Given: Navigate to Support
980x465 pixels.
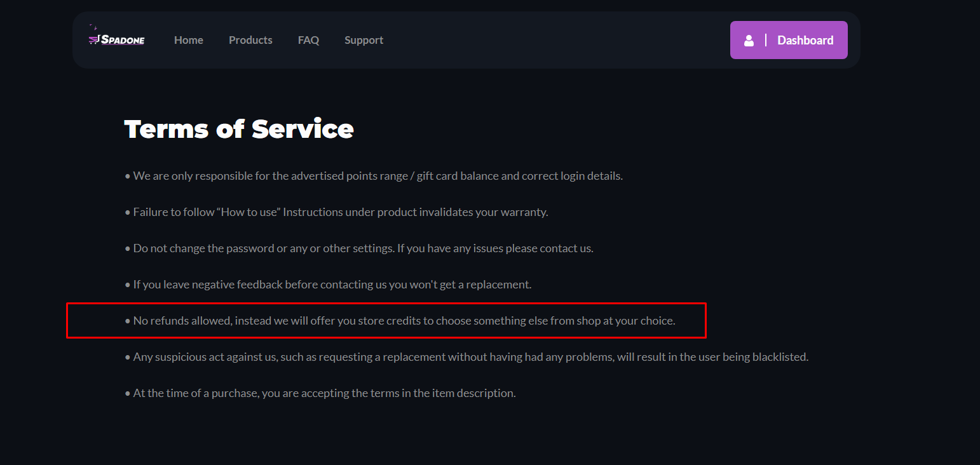Looking at the screenshot, I should (364, 40).
